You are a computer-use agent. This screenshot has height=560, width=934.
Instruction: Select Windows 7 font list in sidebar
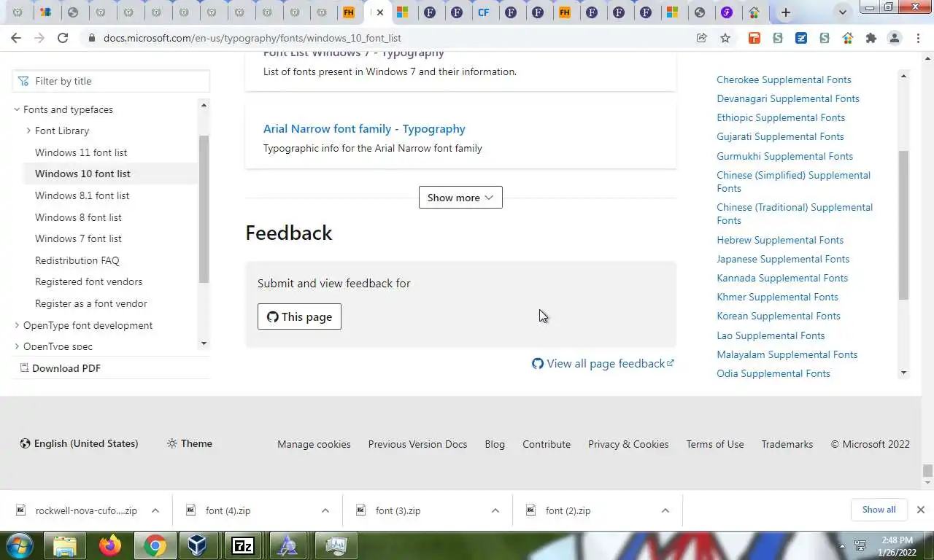pos(78,238)
